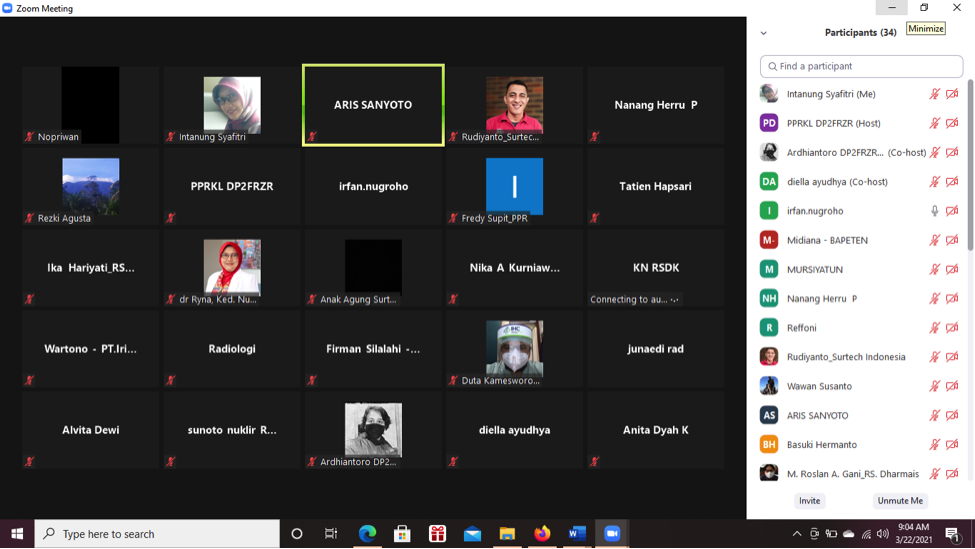Click volume icon in system tray
This screenshot has width=975, height=549.
tap(882, 534)
